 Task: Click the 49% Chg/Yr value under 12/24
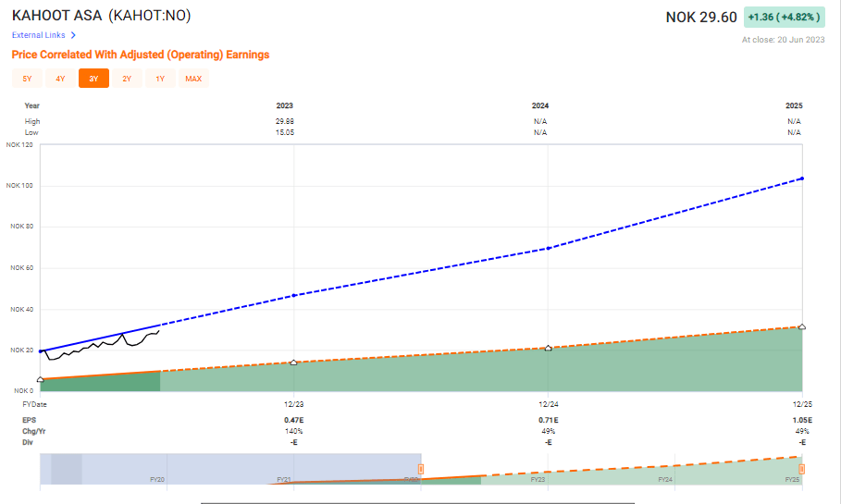point(548,431)
